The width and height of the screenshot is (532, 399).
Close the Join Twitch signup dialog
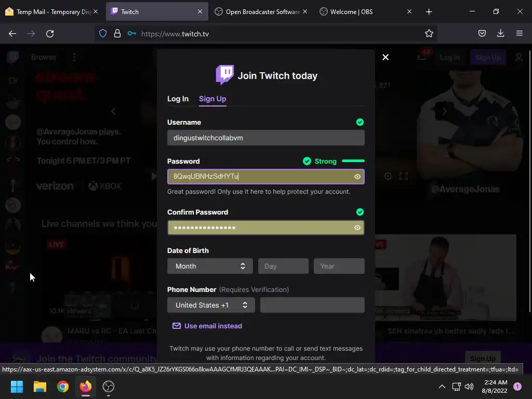pos(385,57)
